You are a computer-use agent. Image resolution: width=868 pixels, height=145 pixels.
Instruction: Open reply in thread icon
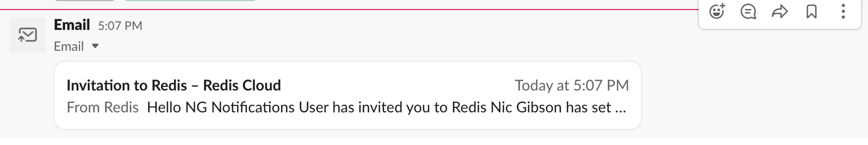[x=748, y=12]
